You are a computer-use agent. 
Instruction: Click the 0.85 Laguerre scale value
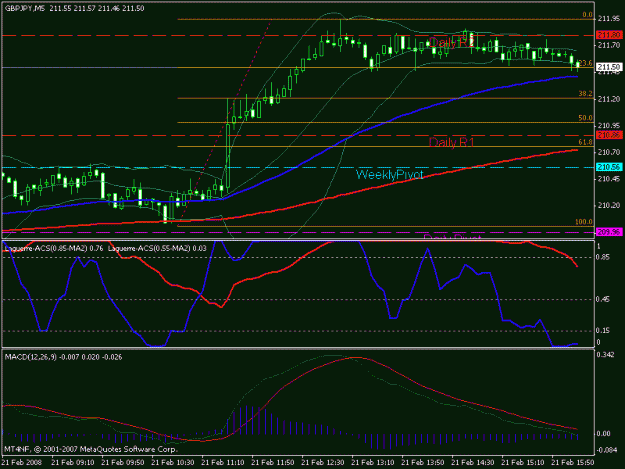[603, 257]
